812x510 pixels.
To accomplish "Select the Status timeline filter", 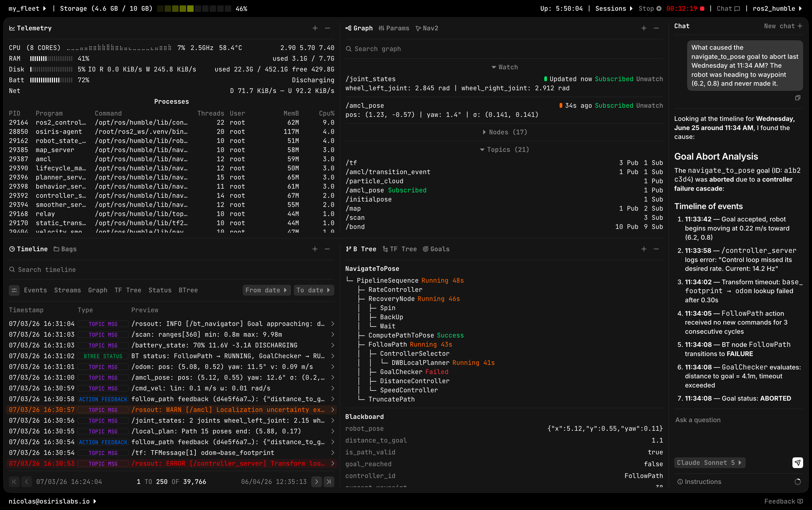I will pos(160,290).
